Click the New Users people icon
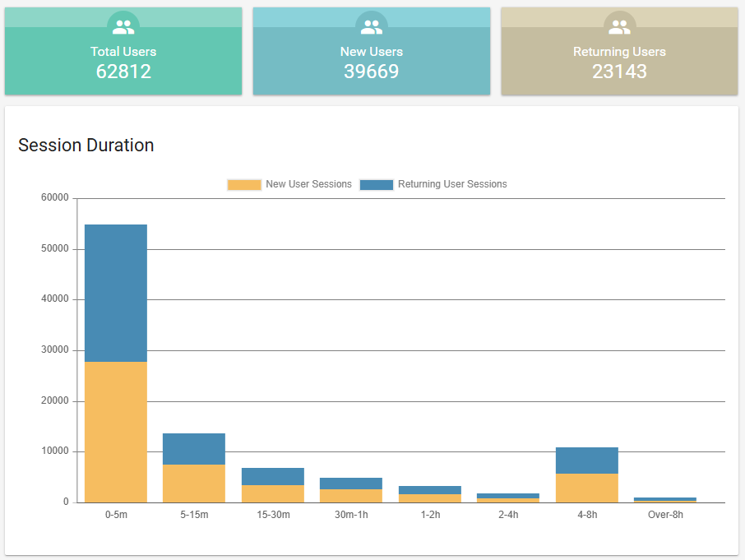 (372, 27)
